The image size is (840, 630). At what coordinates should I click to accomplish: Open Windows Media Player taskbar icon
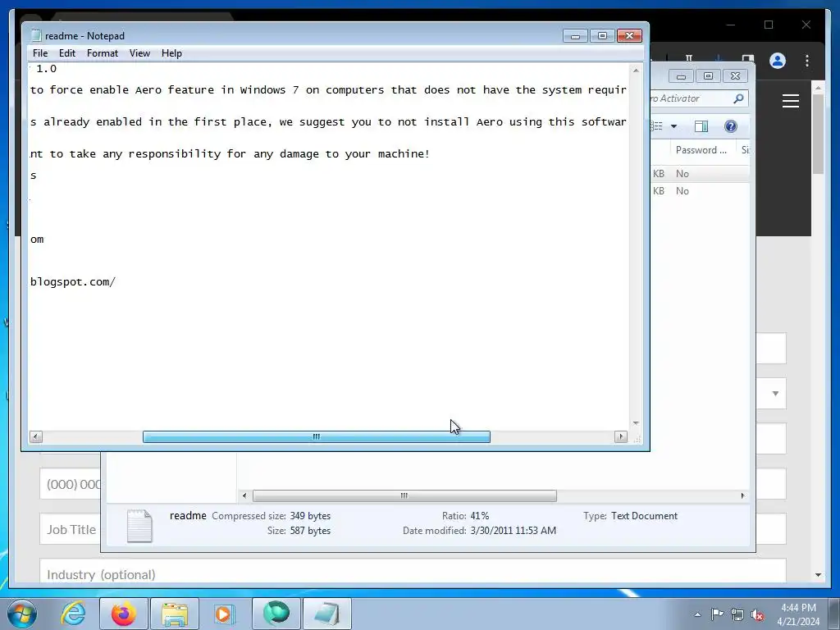(225, 614)
